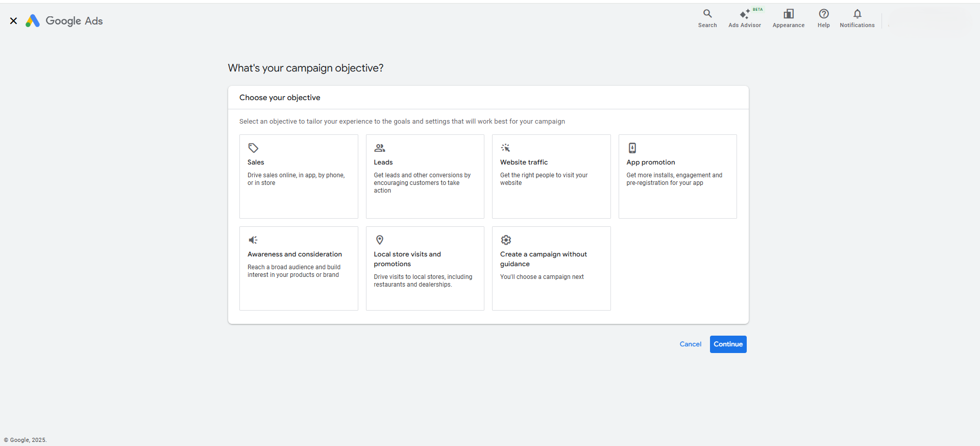This screenshot has width=980, height=446.
Task: Click the "Website traffic" objective title
Action: click(524, 162)
